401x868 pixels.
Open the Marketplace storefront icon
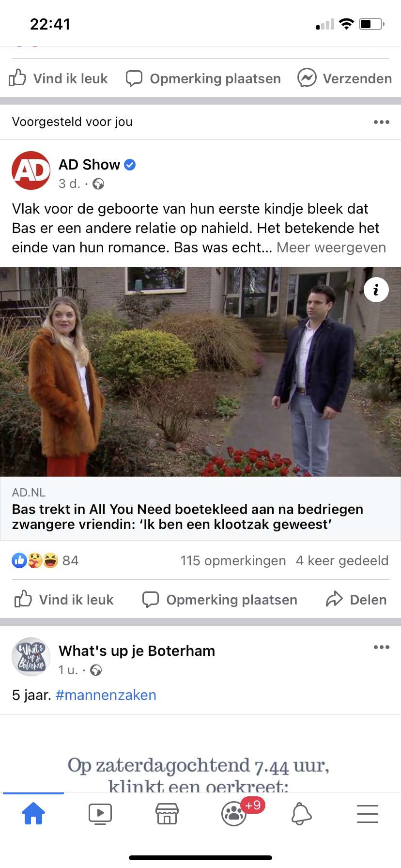(167, 814)
